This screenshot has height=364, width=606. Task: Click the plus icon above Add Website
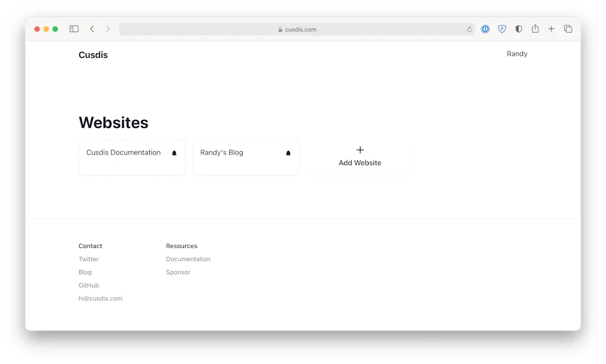pos(360,150)
